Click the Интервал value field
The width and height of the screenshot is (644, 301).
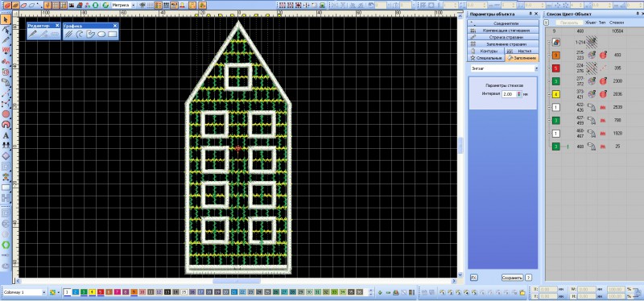(x=509, y=94)
